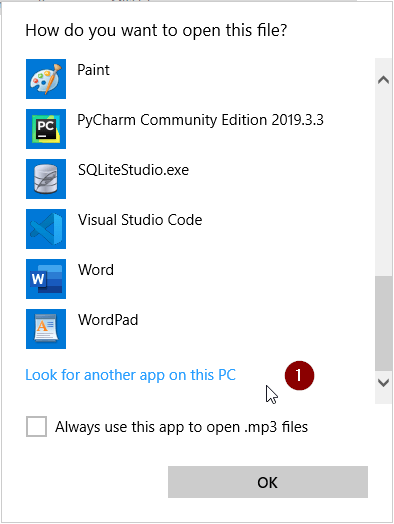Choose the Word app icon
This screenshot has width=394, height=524.
tap(46, 279)
